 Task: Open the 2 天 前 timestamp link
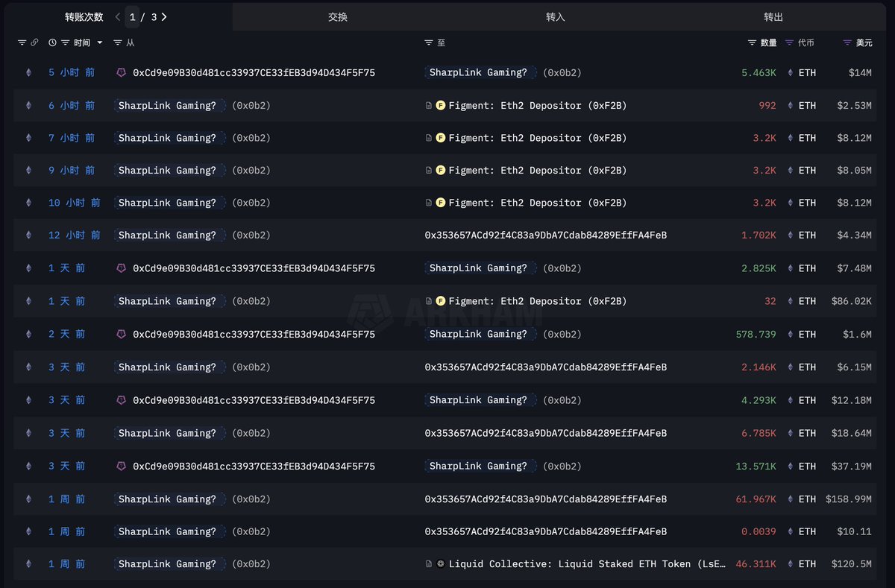pyautogui.click(x=67, y=335)
